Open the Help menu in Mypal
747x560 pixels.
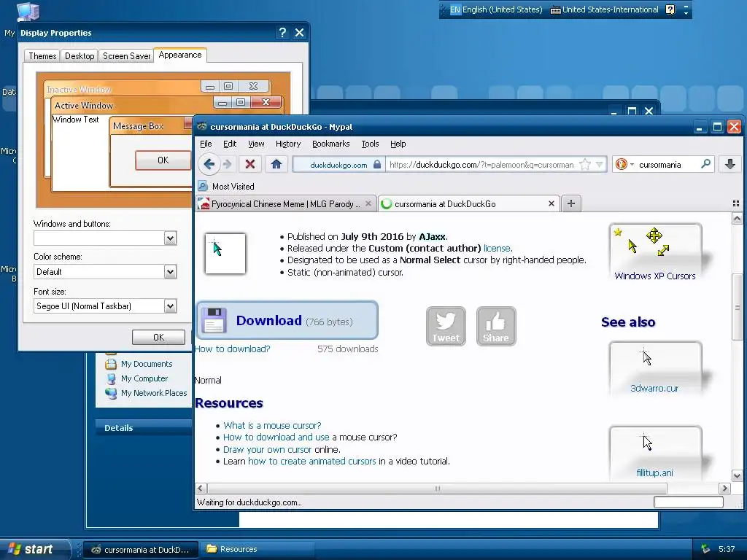coord(398,144)
